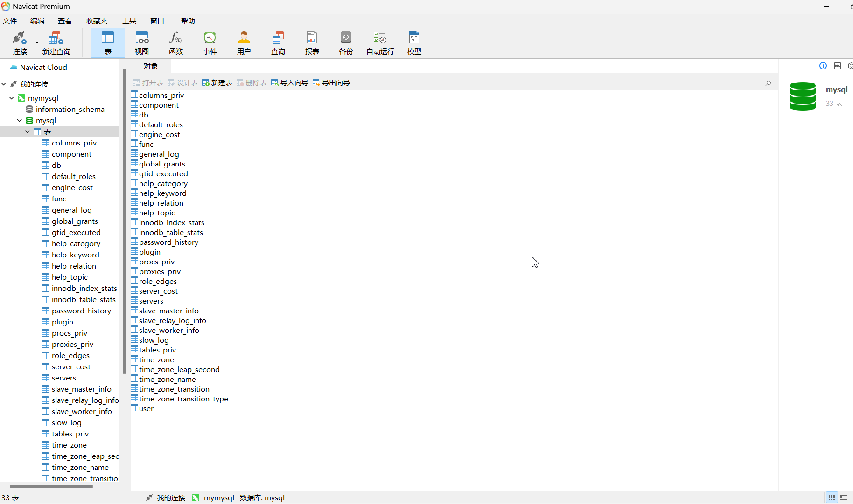Collapse the mysql database node
Image resolution: width=853 pixels, height=504 pixels.
pos(20,120)
